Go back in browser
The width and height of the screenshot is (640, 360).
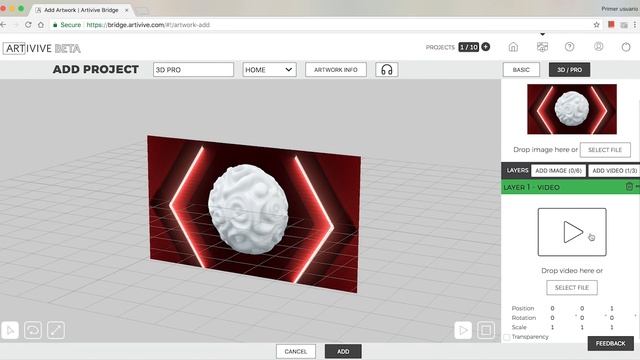[3, 25]
